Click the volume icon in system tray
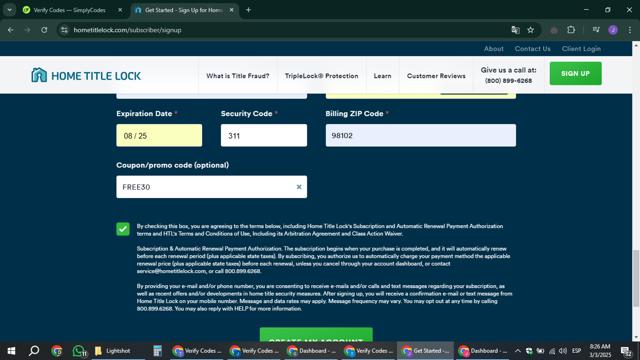The width and height of the screenshot is (640, 360). pos(562,351)
